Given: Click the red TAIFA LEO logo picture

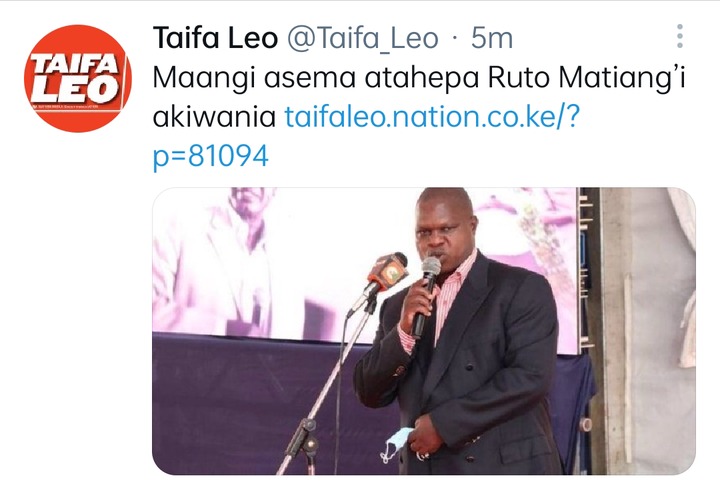Looking at the screenshot, I should point(78,79).
